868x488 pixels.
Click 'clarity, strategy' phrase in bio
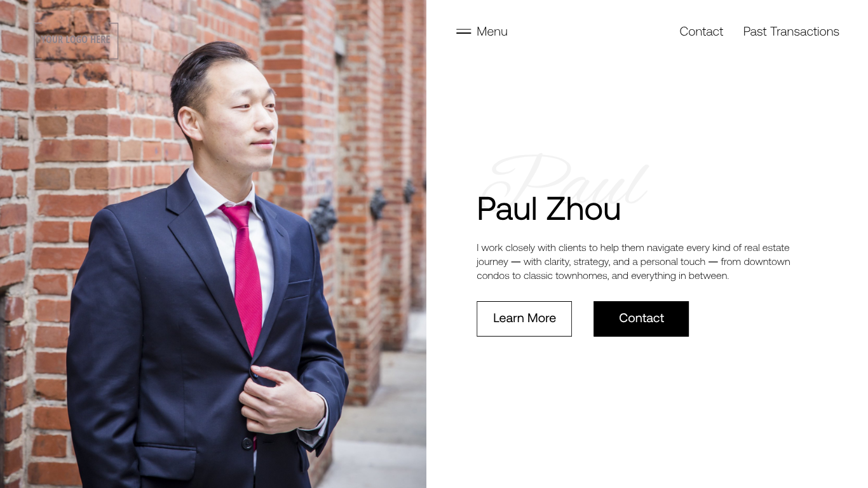click(576, 262)
